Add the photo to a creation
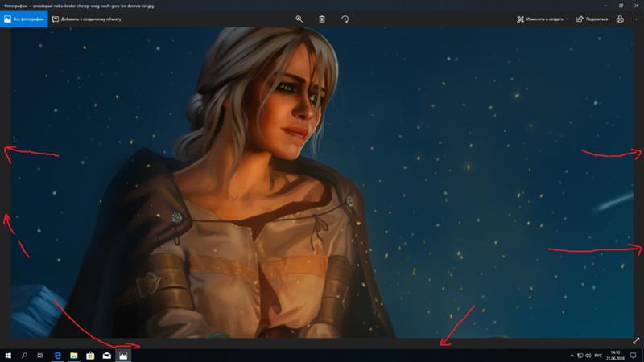The width and height of the screenshot is (644, 362). click(x=86, y=19)
